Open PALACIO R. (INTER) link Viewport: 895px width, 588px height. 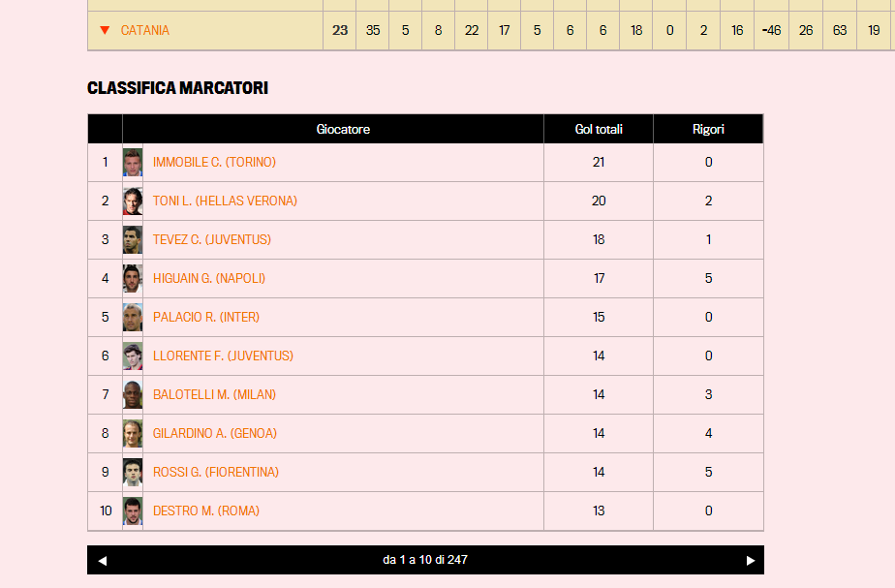coord(206,318)
